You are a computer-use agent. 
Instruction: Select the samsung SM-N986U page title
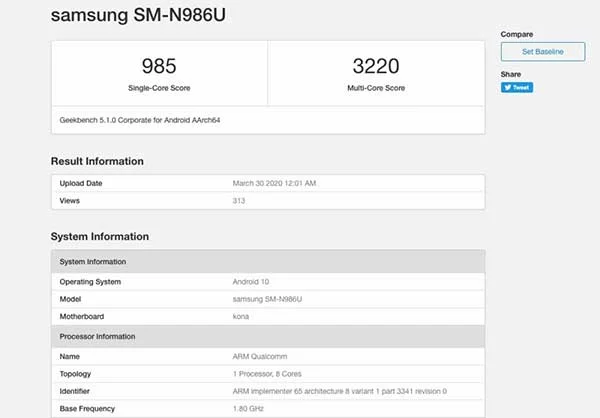click(x=138, y=15)
